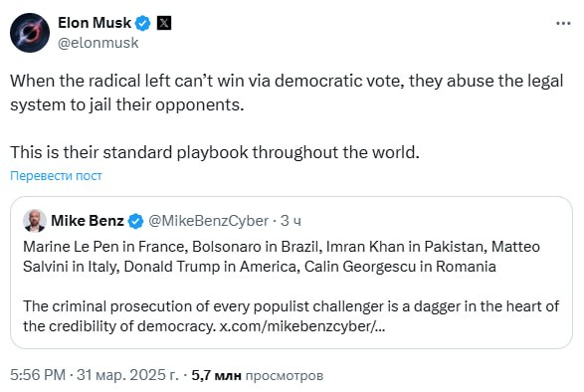Click the 5:56 PM post timestamp
Viewport: 584px width, 392px height.
coord(38,375)
